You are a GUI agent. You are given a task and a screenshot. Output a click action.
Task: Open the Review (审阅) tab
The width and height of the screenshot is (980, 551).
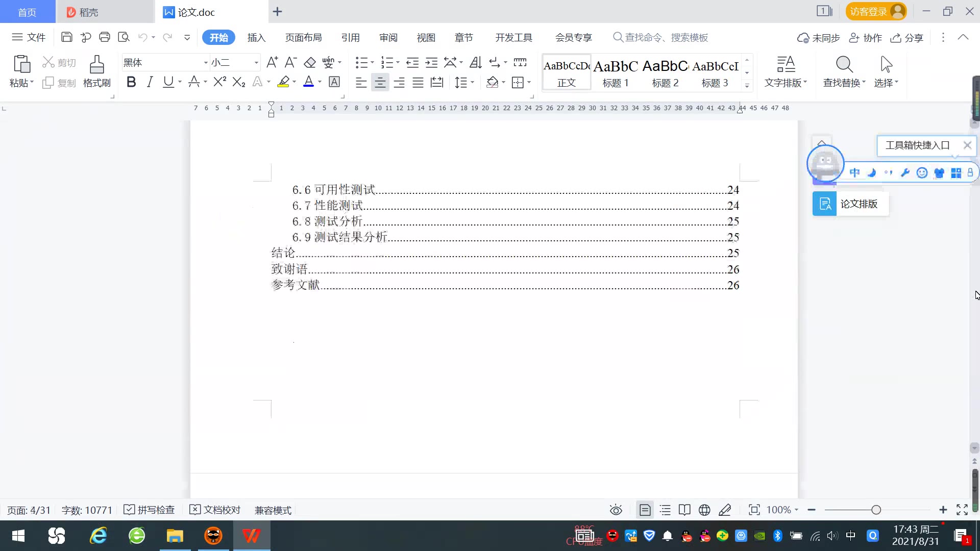coord(388,38)
